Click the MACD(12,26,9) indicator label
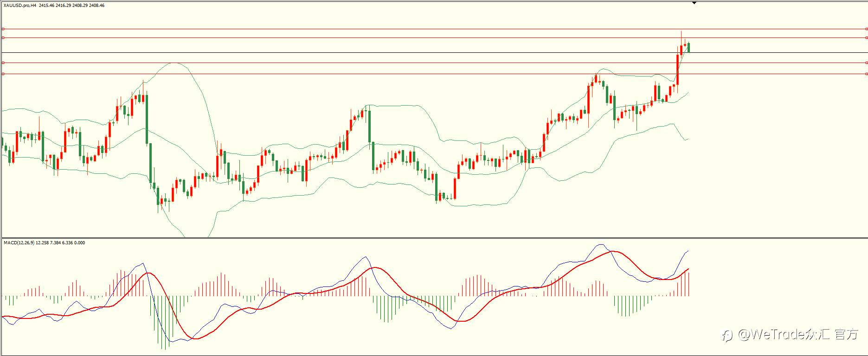The image size is (868, 356). (19, 242)
